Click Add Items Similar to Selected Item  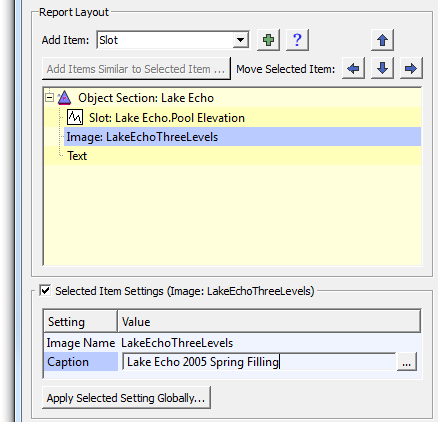136,69
